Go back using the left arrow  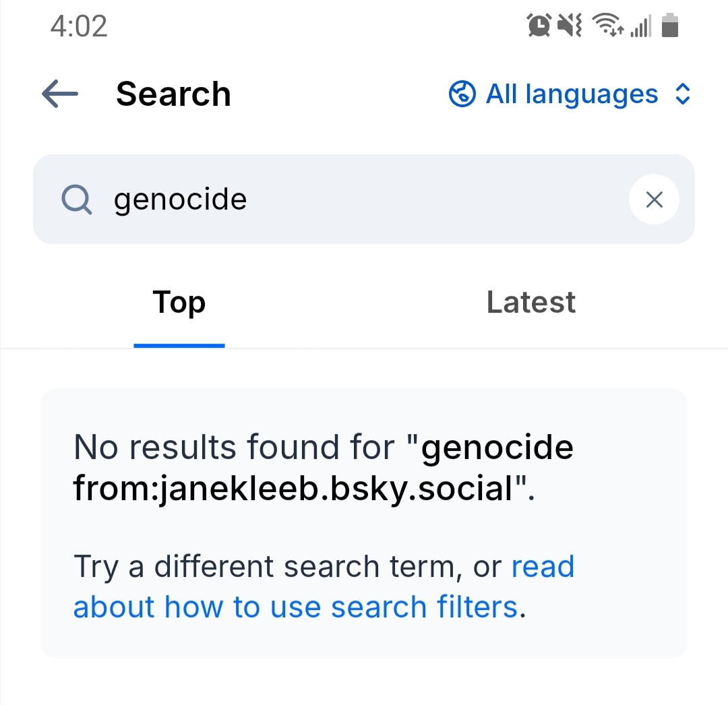[x=60, y=94]
